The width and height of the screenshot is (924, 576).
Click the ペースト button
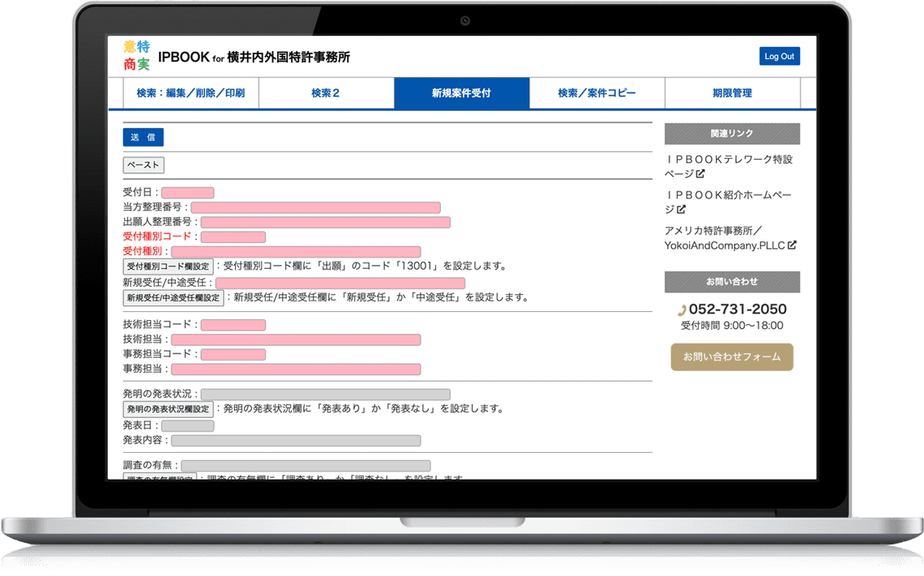click(x=143, y=164)
